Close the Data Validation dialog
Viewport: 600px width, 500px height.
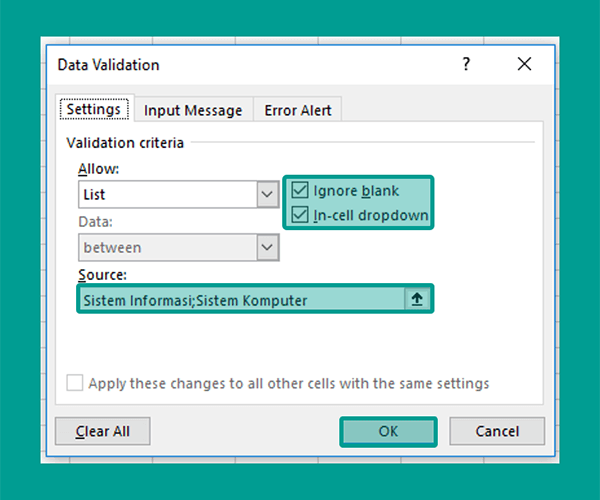pyautogui.click(x=524, y=64)
